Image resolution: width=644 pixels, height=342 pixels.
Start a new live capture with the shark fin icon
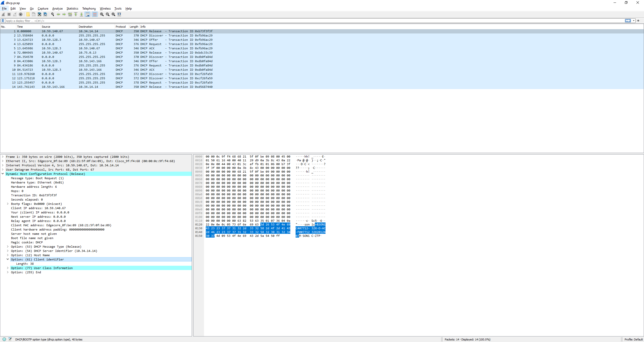point(3,14)
